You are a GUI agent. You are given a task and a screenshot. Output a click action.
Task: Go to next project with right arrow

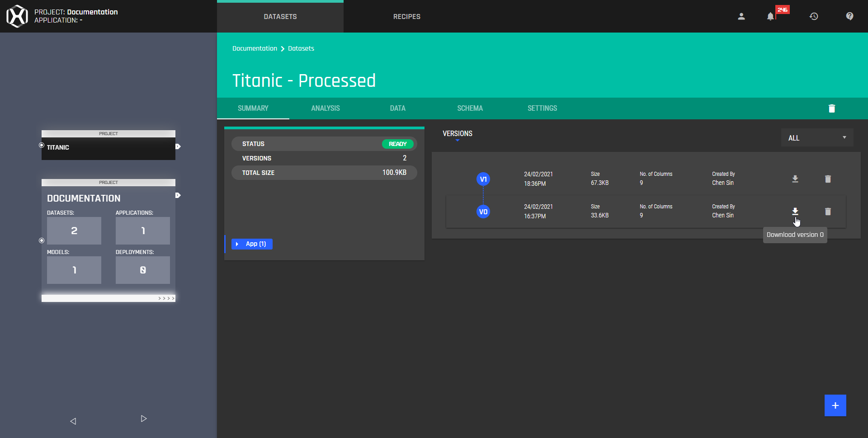144,419
